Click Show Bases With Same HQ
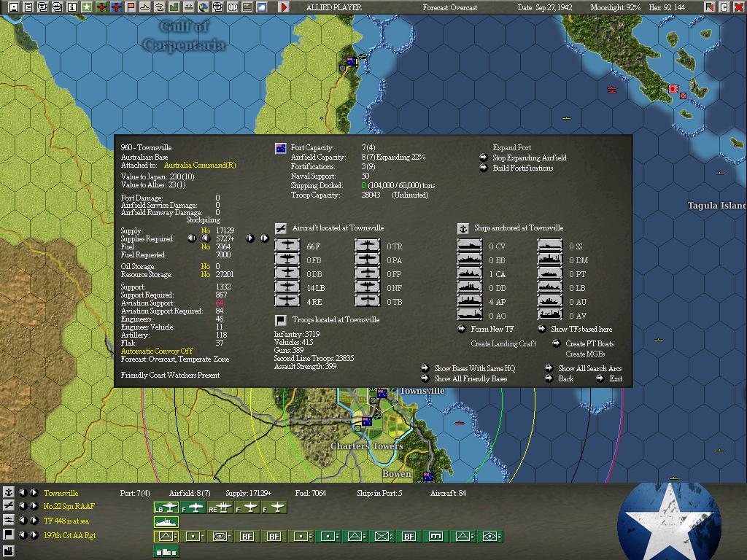The image size is (747, 560). tap(474, 368)
